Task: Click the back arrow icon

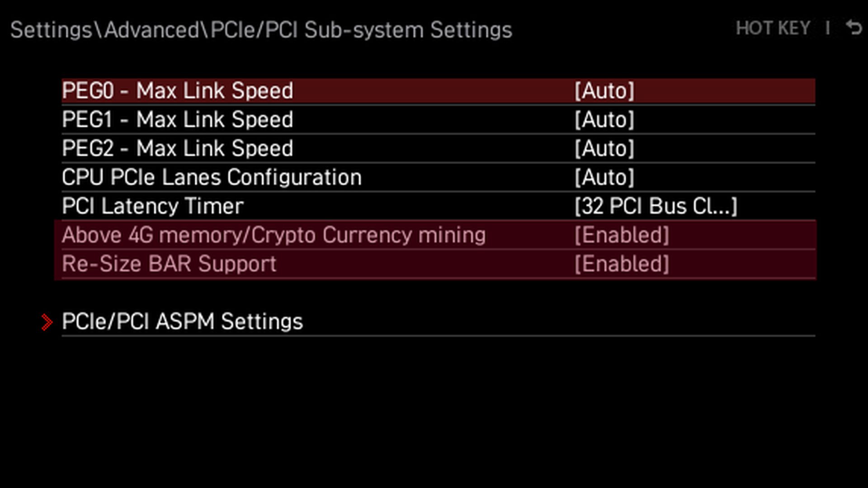Action: tap(854, 28)
